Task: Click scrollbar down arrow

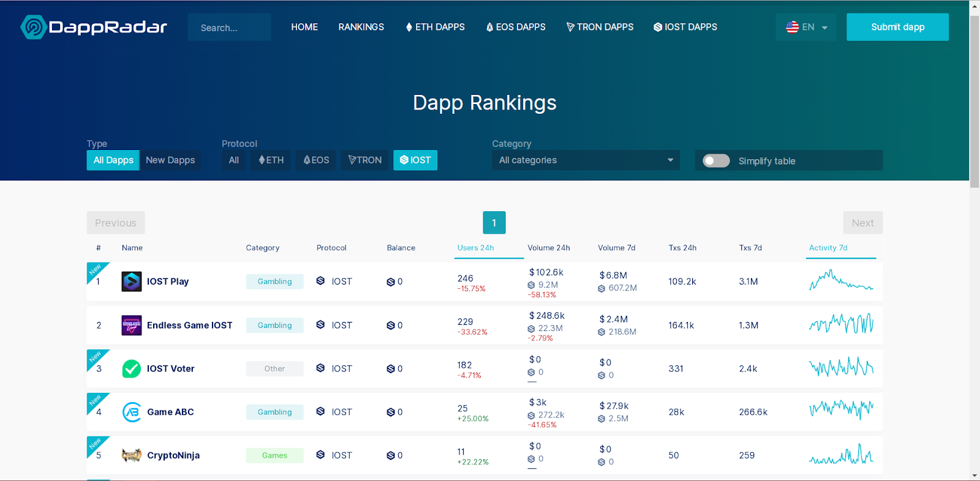Action: pos(974,475)
